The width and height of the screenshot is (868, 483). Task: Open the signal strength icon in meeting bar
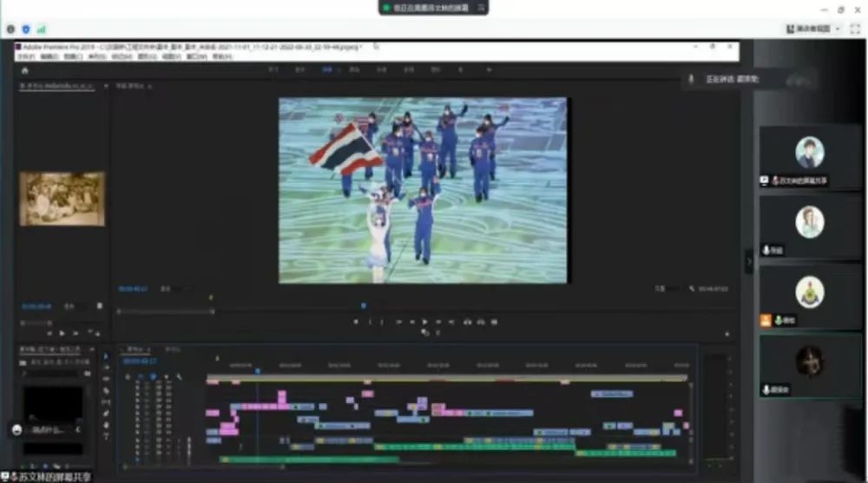42,29
